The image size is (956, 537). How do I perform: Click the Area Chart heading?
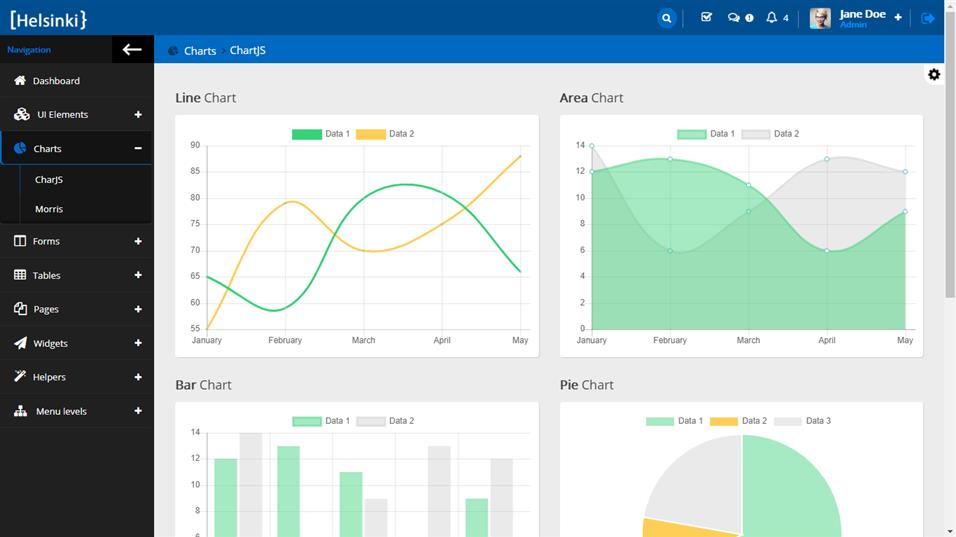pos(591,98)
